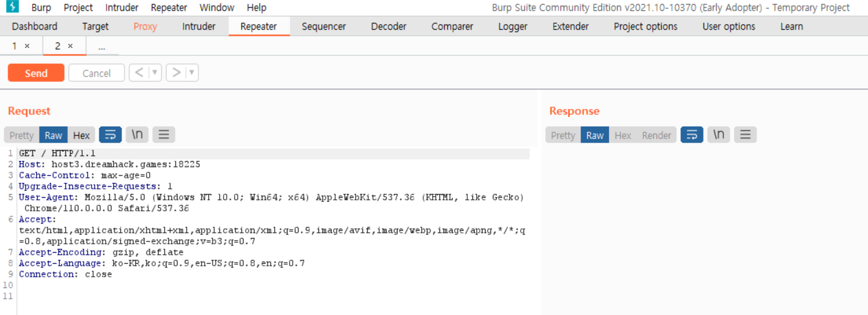Image resolution: width=868 pixels, height=315 pixels.
Task: Select Repeater sub-tab 2
Action: [x=58, y=46]
